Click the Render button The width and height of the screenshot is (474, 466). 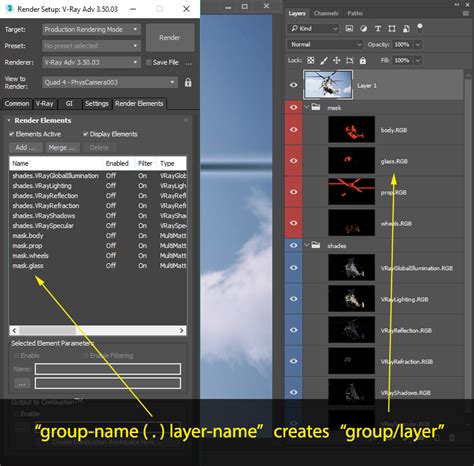[170, 38]
